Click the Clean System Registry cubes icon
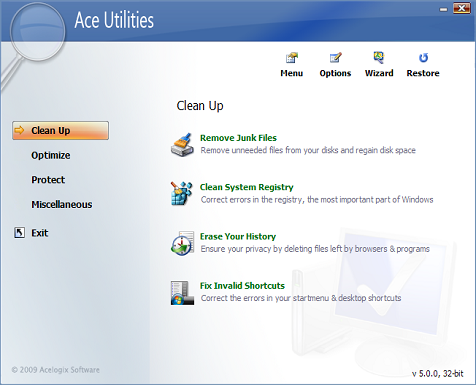 (182, 193)
